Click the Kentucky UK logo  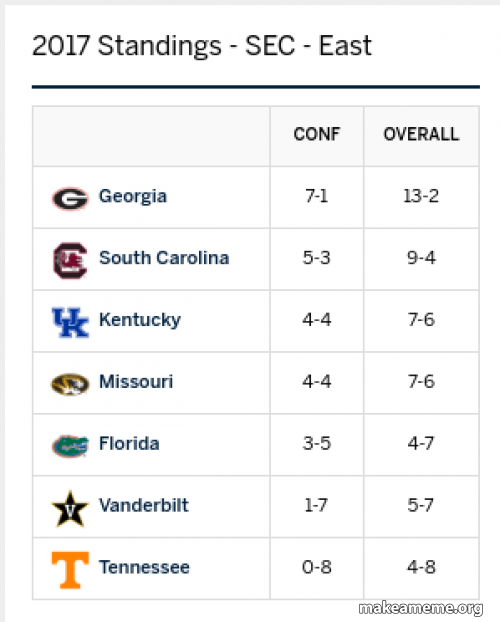point(70,323)
